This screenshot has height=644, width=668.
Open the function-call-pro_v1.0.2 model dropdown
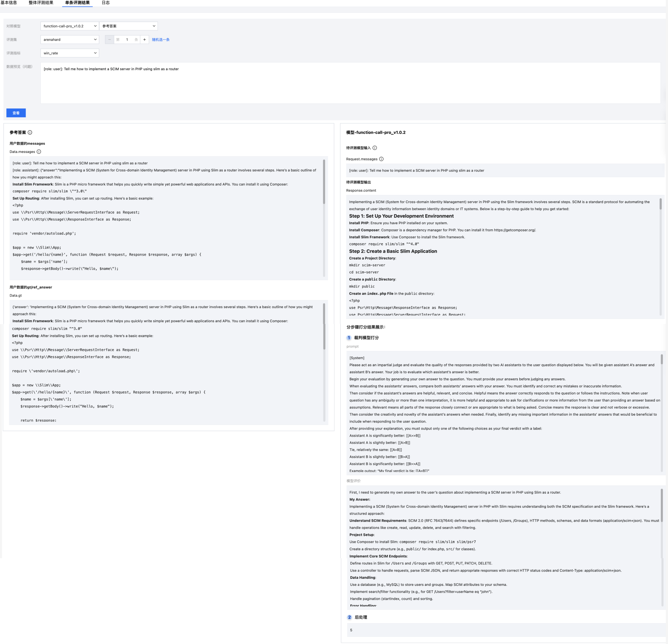[69, 26]
